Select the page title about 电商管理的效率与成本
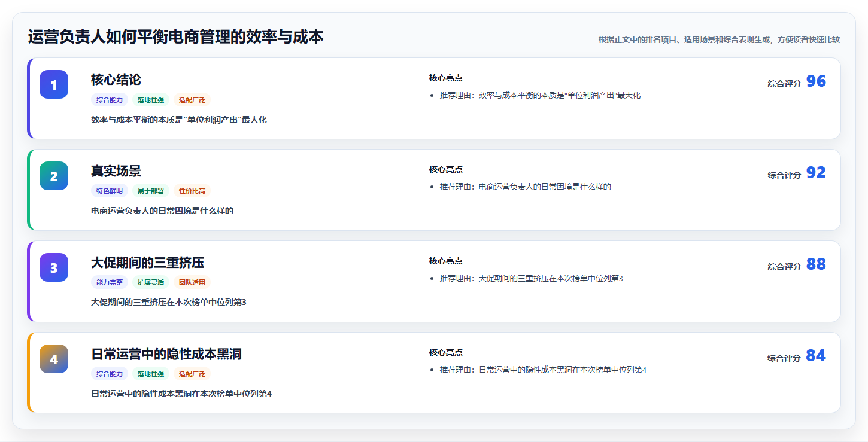 (x=175, y=37)
